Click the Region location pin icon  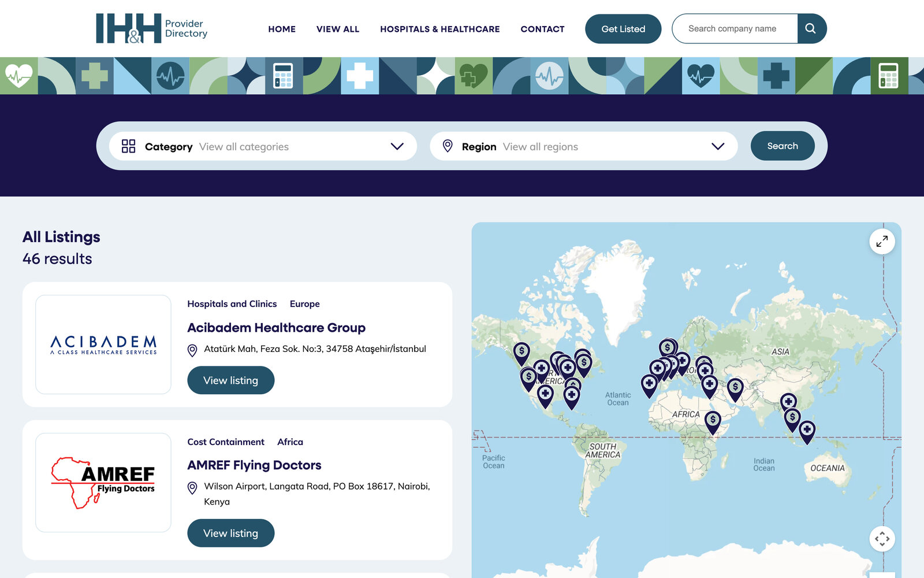coord(448,146)
